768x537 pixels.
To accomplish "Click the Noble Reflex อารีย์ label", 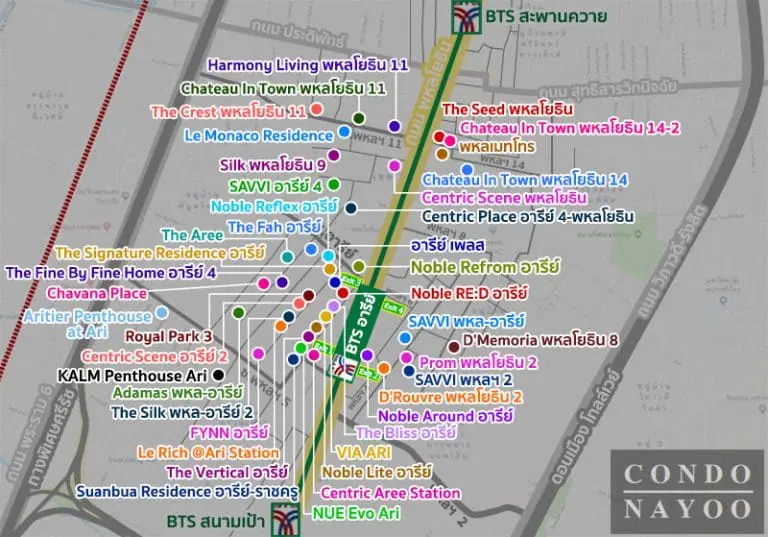I will pos(274,206).
